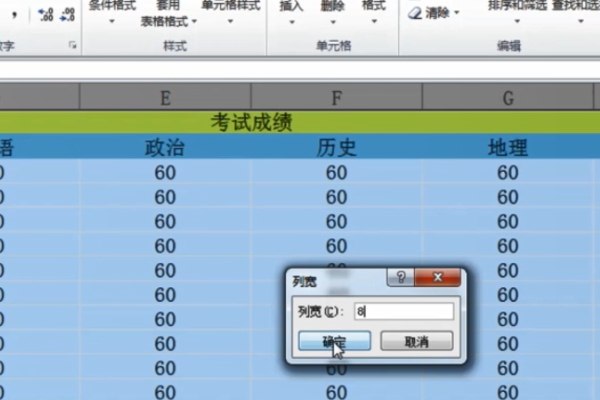600x400 pixels.
Task: Select column G header
Action: pos(508,97)
